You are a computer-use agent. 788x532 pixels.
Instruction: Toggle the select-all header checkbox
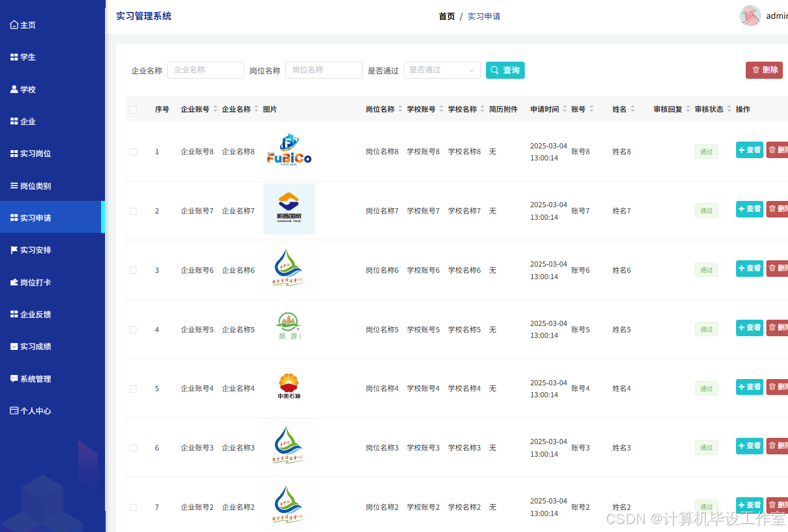pos(133,110)
